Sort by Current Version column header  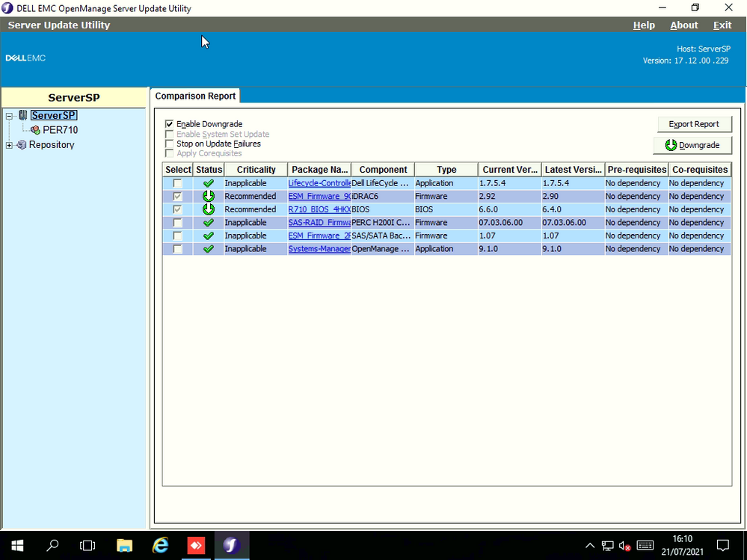tap(510, 170)
